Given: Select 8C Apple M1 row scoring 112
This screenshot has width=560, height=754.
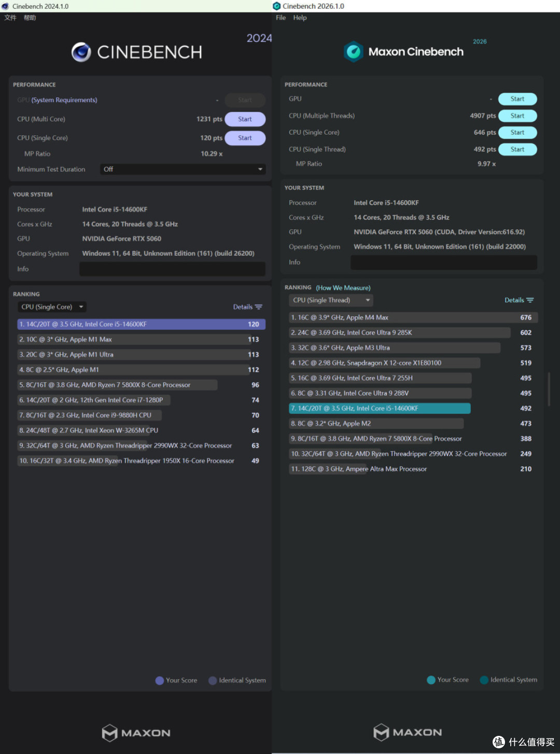Looking at the screenshot, I should [142, 370].
